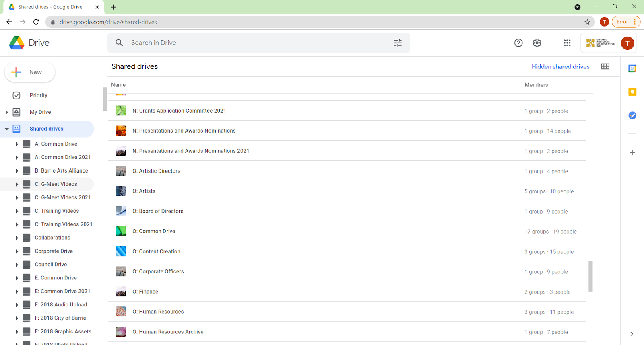Expand A: Common Drive in sidebar
This screenshot has height=345, width=644.
(17, 144)
